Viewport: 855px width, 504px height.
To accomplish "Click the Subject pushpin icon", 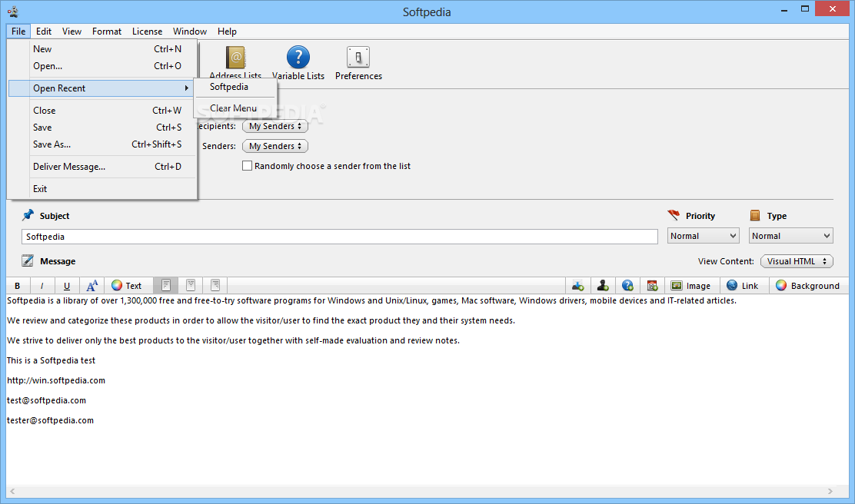I will [28, 215].
